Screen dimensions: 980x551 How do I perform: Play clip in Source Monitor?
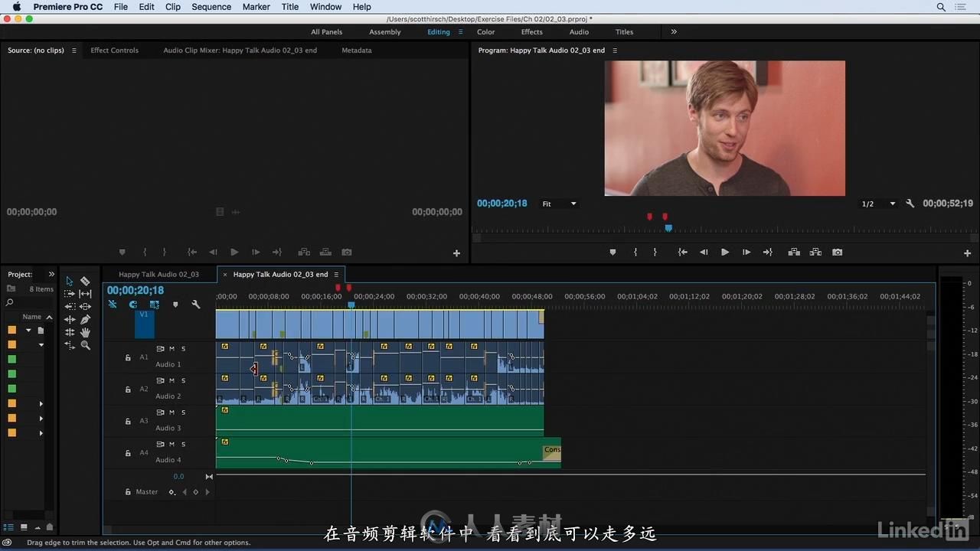click(234, 252)
